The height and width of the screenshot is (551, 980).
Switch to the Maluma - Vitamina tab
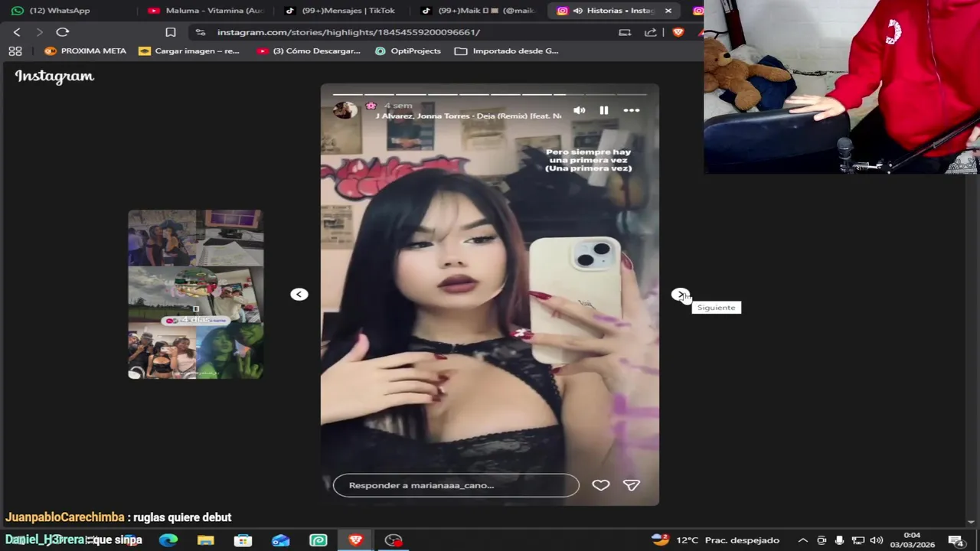coord(206,11)
